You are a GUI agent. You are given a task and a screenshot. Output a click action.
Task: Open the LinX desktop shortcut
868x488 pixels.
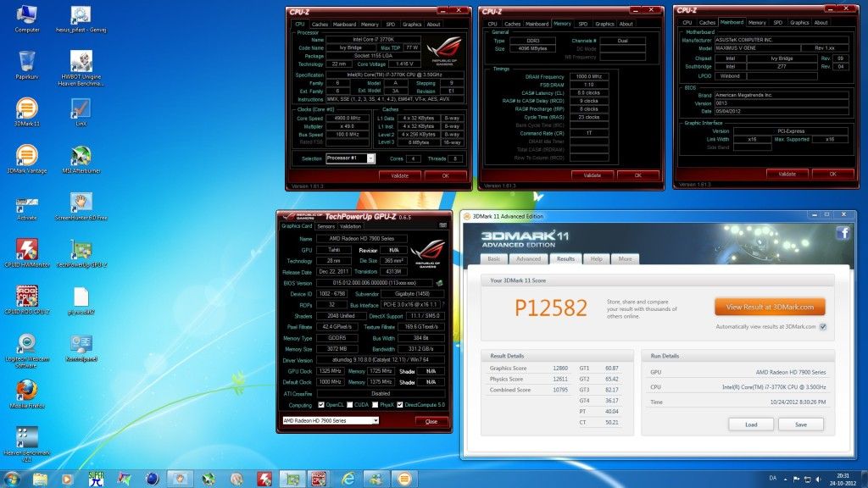pyautogui.click(x=81, y=113)
